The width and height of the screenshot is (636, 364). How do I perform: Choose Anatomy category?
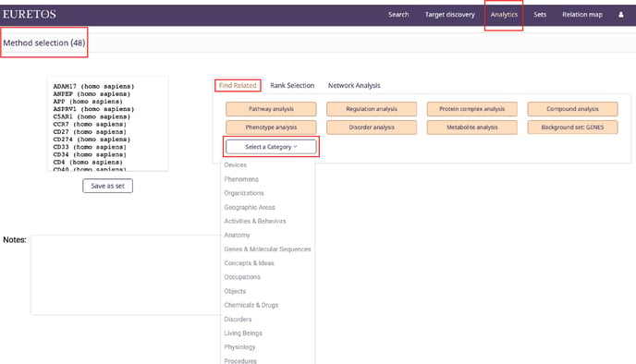pyautogui.click(x=237, y=235)
